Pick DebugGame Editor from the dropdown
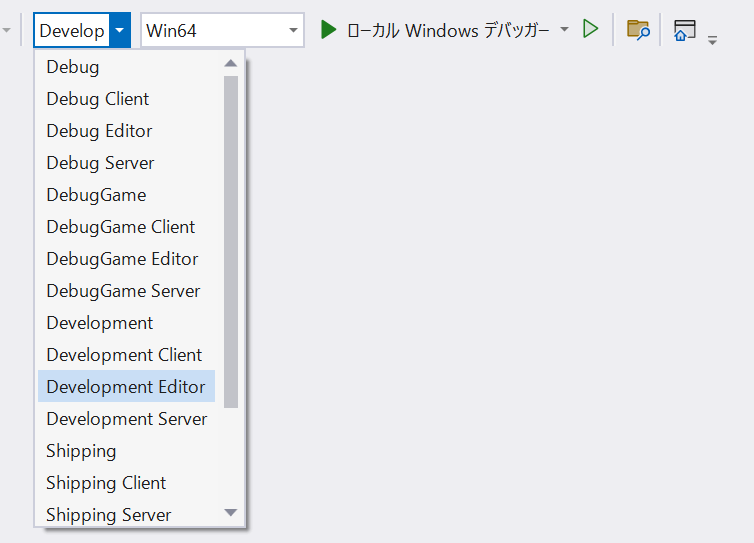Viewport: 754px width, 543px height. pyautogui.click(x=126, y=259)
